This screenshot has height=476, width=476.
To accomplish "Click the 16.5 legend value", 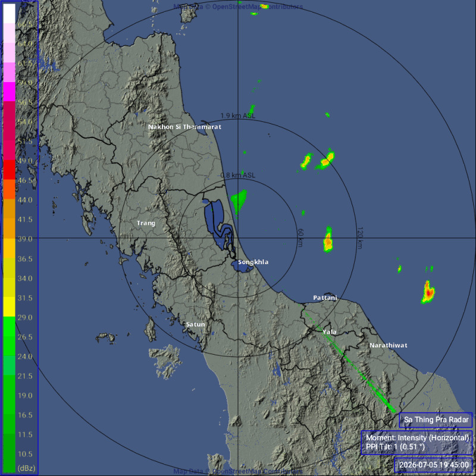I will point(25,415).
